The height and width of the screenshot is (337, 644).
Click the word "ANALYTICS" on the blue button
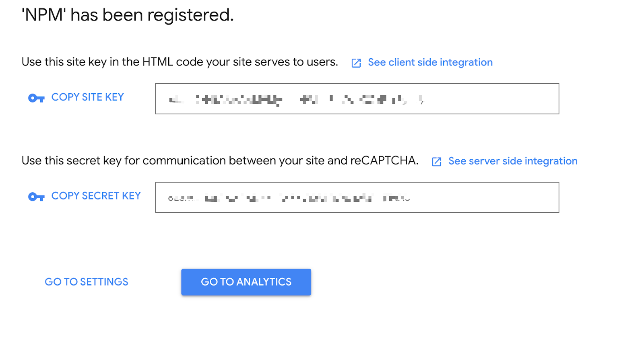point(264,282)
